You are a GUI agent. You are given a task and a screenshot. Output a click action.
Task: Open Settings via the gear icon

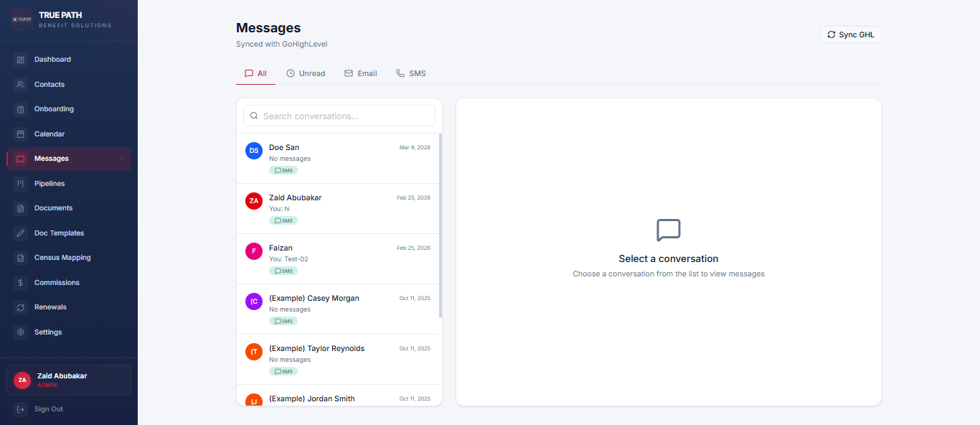click(x=21, y=332)
